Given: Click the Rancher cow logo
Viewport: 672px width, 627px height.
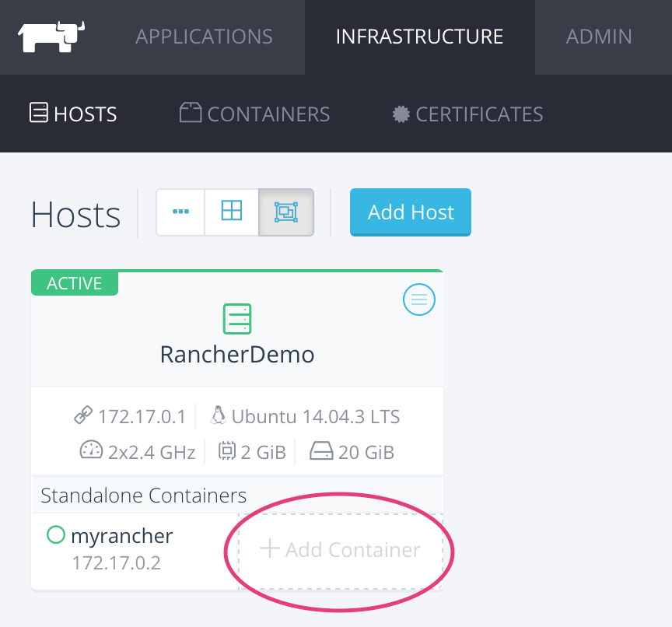Looking at the screenshot, I should (51, 37).
